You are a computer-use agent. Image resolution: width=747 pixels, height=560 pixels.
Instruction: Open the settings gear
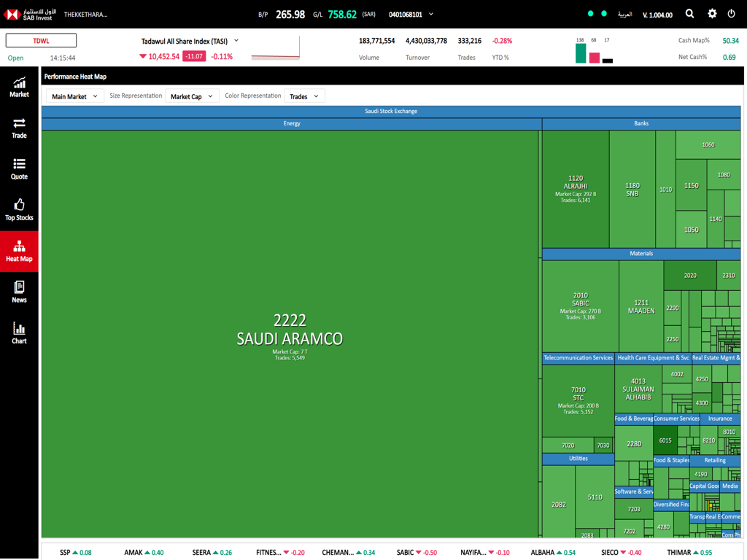pyautogui.click(x=712, y=13)
